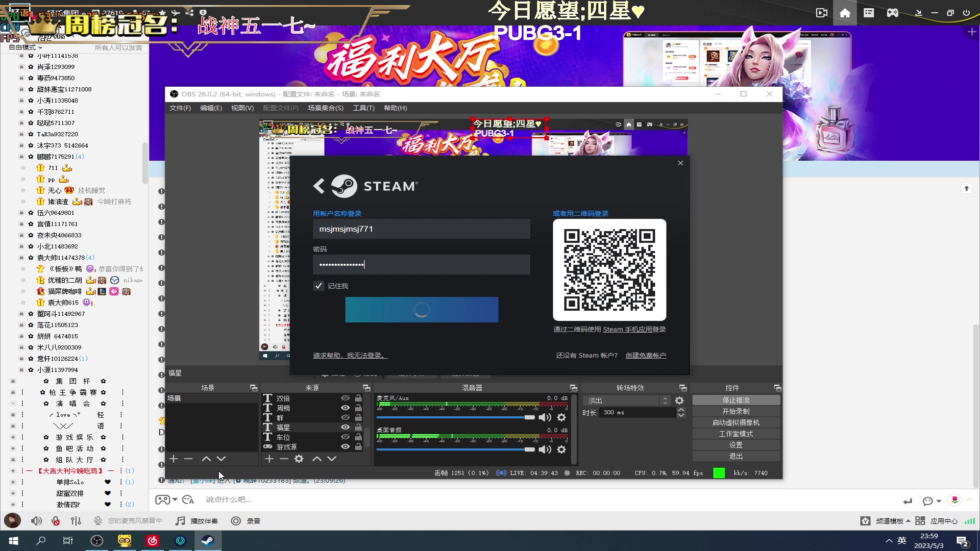Screen dimensions: 980x551
Task: Click the speaker volume icon in voice bar
Action: (36, 521)
